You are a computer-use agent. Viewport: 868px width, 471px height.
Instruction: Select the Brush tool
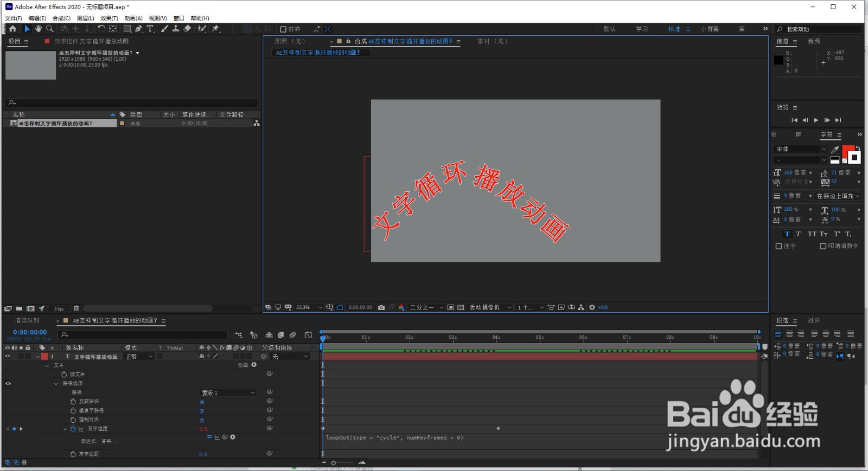(x=164, y=29)
